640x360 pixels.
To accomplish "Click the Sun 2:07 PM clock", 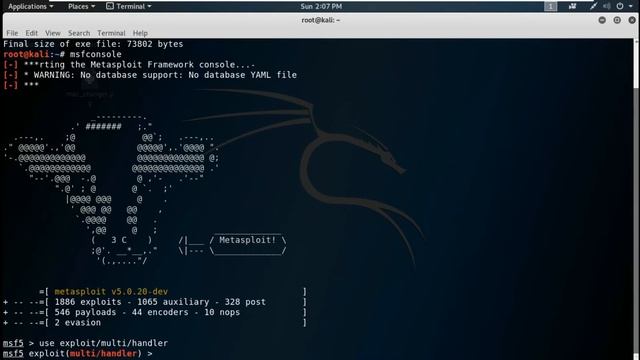I will [x=321, y=6].
